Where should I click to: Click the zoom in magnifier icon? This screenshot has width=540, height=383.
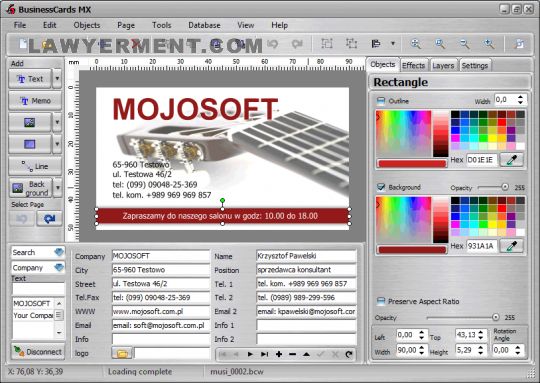(489, 44)
